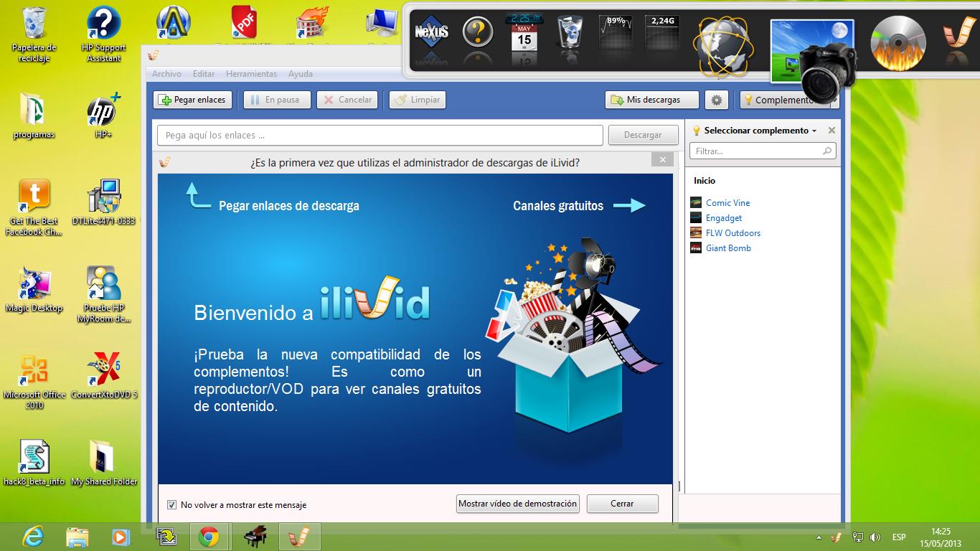Launch ConvertXtoDVD 5 shortcut
Image resolution: width=980 pixels, height=551 pixels.
[x=103, y=376]
